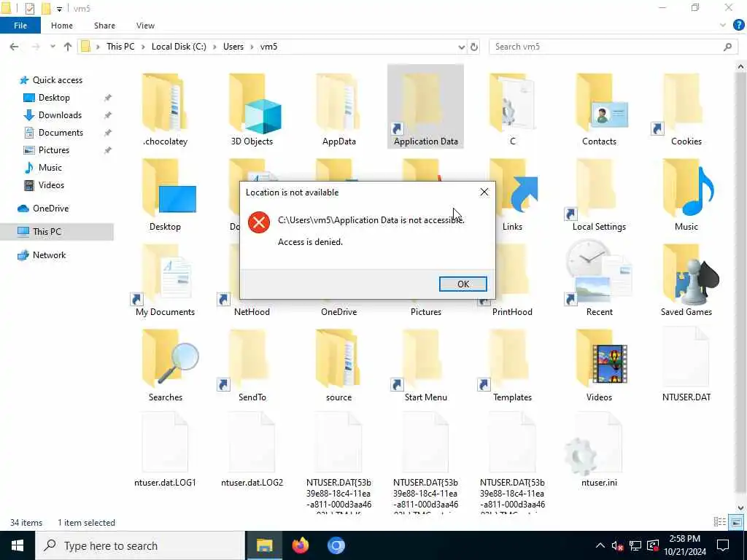Open the Share ribbon tab

click(x=104, y=26)
